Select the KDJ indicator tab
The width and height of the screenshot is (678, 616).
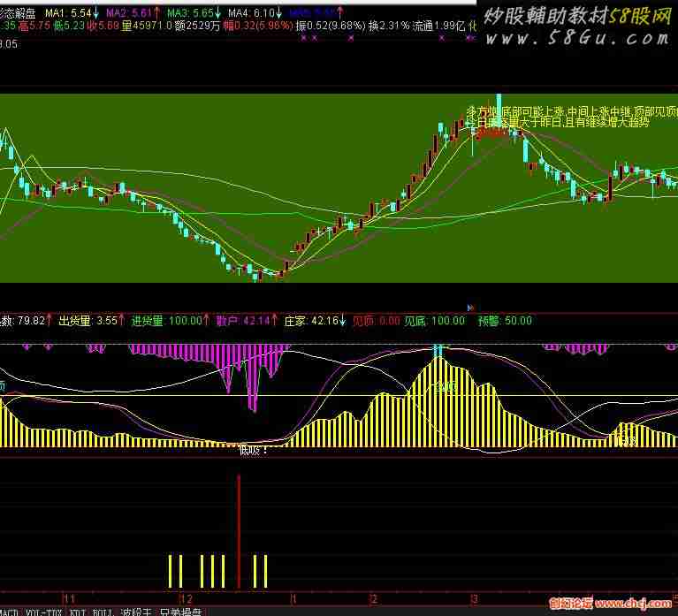pos(78,610)
